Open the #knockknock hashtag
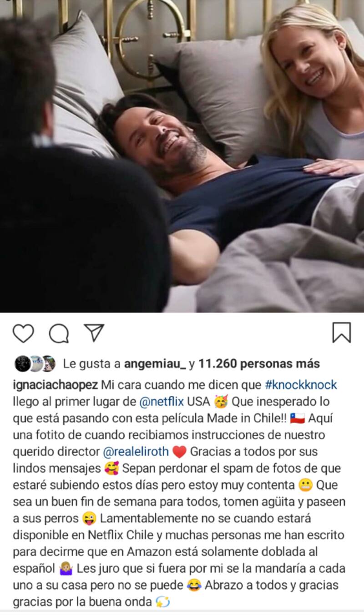This screenshot has height=616, width=364. click(301, 385)
